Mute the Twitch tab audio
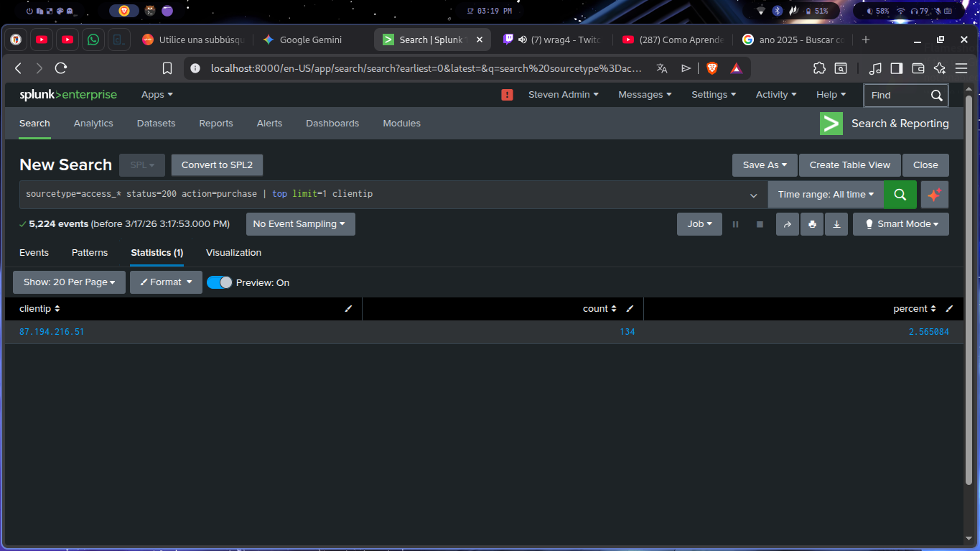 pos(522,40)
